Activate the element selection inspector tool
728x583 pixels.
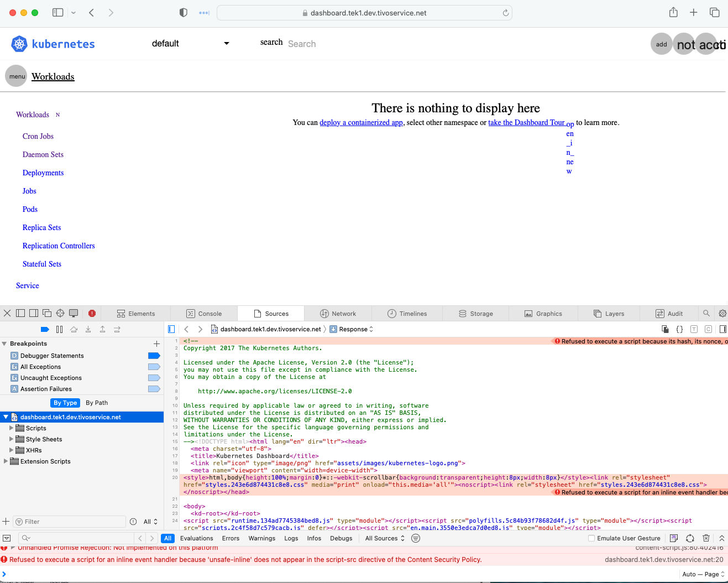click(x=60, y=313)
